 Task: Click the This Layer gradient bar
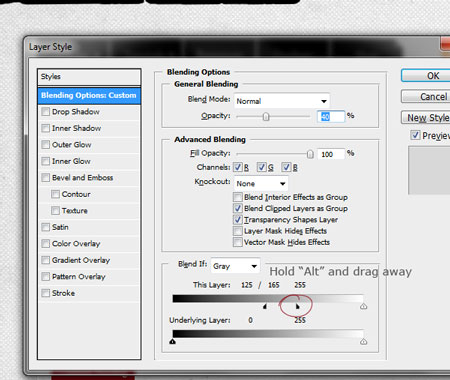(268, 298)
